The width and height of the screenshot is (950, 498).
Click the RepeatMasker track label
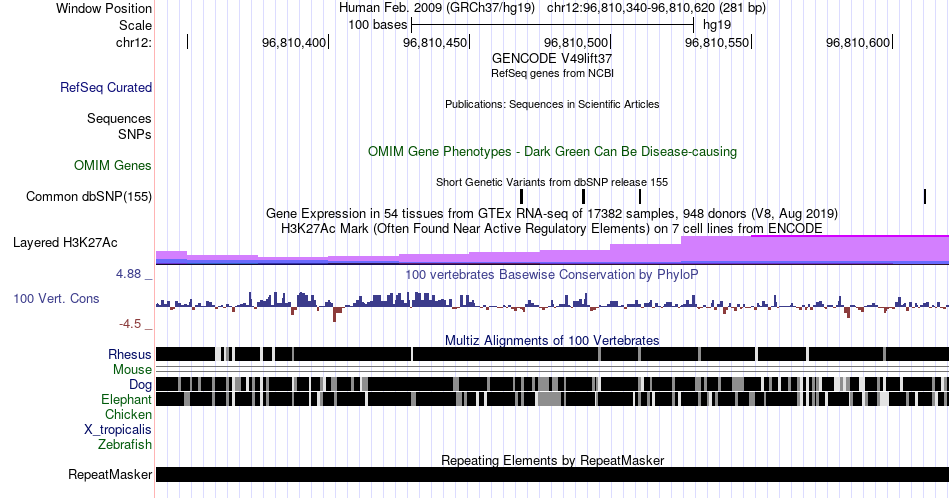point(110,474)
